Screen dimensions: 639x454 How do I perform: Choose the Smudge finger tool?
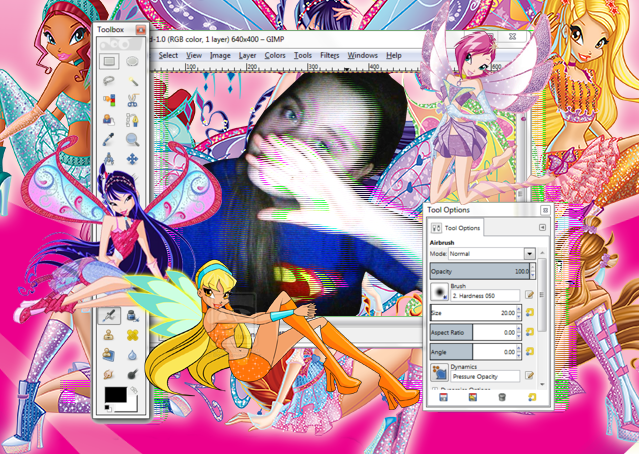[x=108, y=373]
